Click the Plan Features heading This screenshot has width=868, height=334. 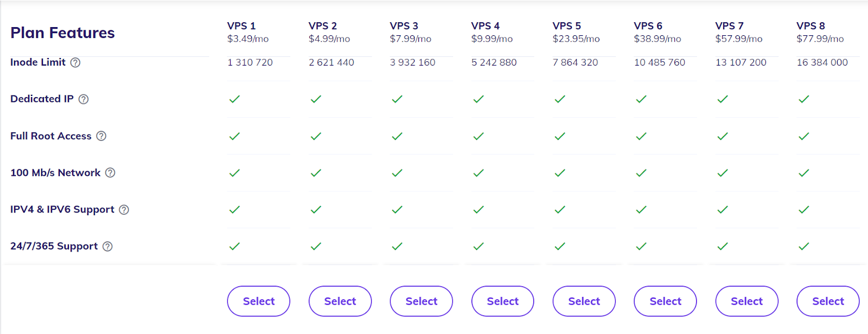[62, 33]
